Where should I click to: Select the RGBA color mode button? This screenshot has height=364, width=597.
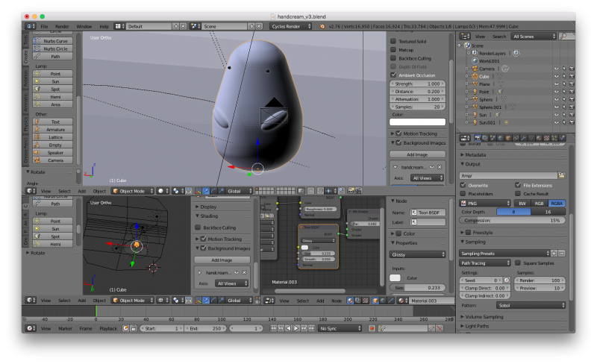point(557,204)
